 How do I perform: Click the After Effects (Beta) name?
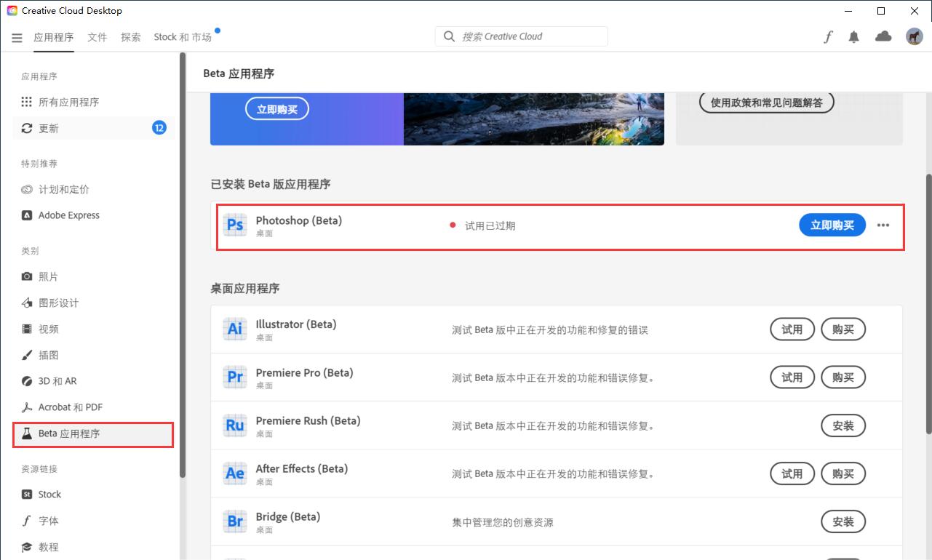(302, 469)
